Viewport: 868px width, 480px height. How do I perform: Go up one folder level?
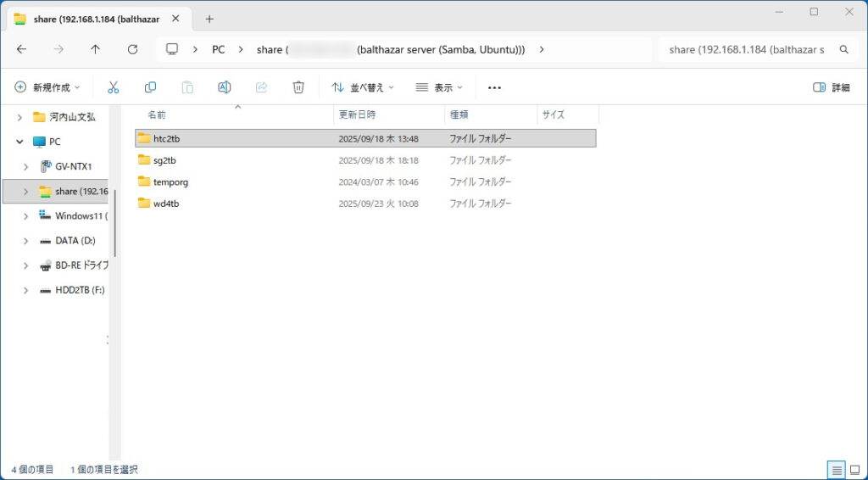click(x=95, y=49)
